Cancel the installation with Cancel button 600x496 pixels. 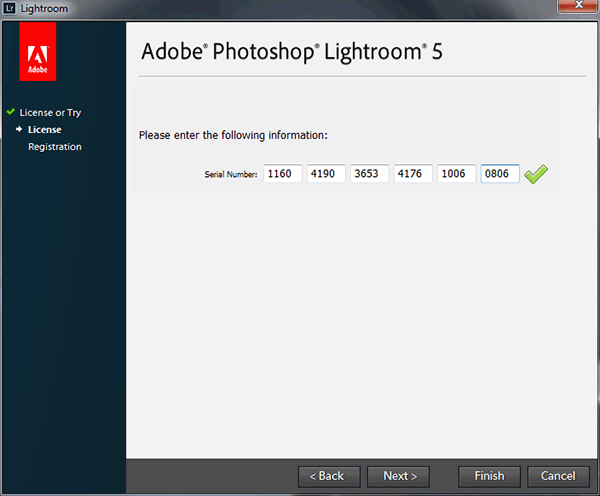point(558,476)
